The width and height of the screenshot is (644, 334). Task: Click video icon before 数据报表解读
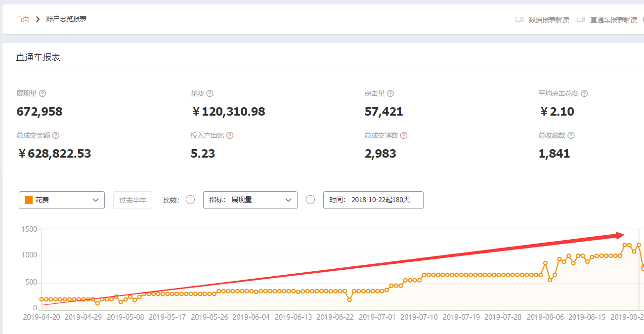coord(519,20)
